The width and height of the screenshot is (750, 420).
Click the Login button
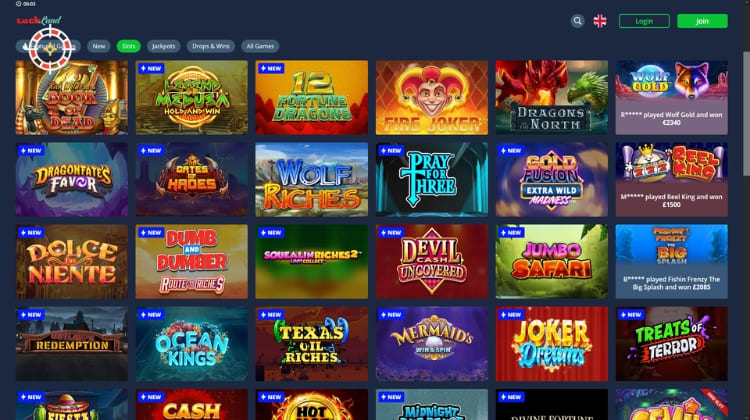(x=644, y=21)
